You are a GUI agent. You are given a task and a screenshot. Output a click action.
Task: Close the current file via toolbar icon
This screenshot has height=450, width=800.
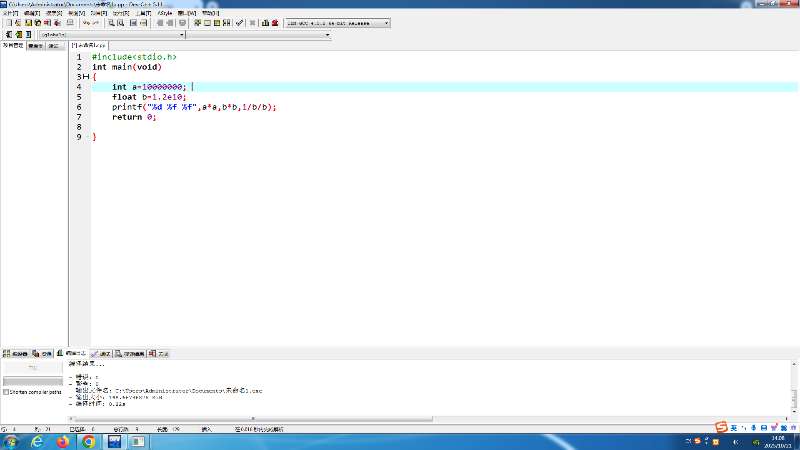click(47, 23)
